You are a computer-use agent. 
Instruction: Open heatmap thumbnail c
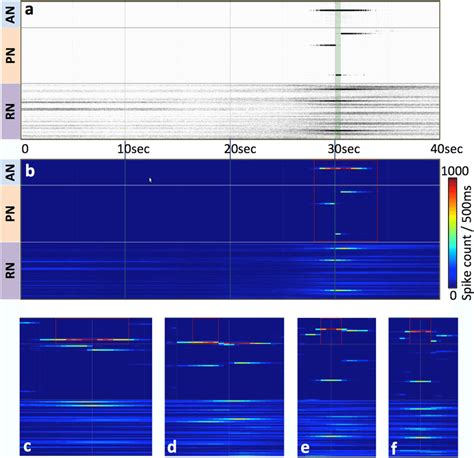click(x=86, y=387)
